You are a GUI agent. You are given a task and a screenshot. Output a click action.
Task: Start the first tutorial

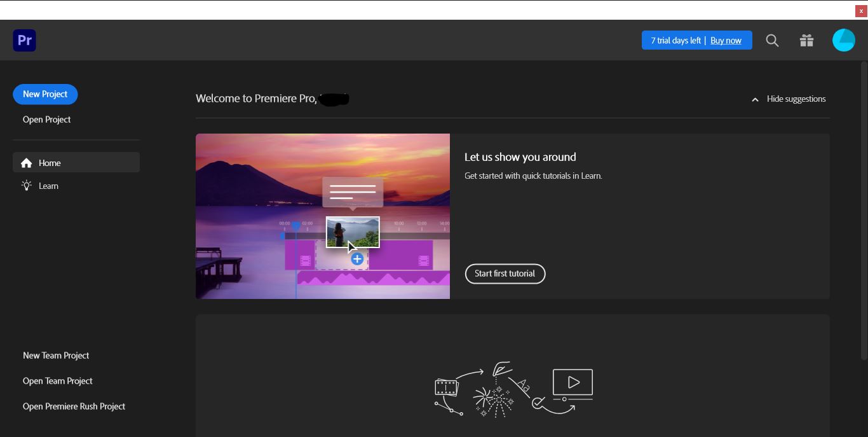point(505,274)
